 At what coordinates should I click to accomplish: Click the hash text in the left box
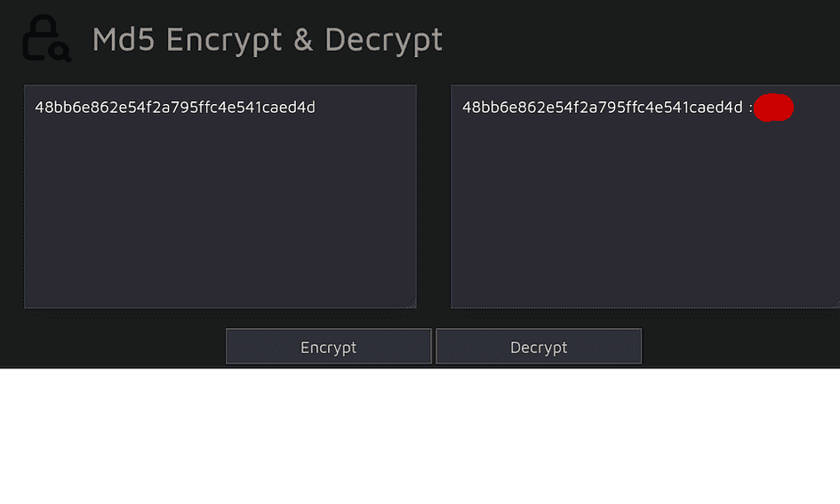[175, 108]
